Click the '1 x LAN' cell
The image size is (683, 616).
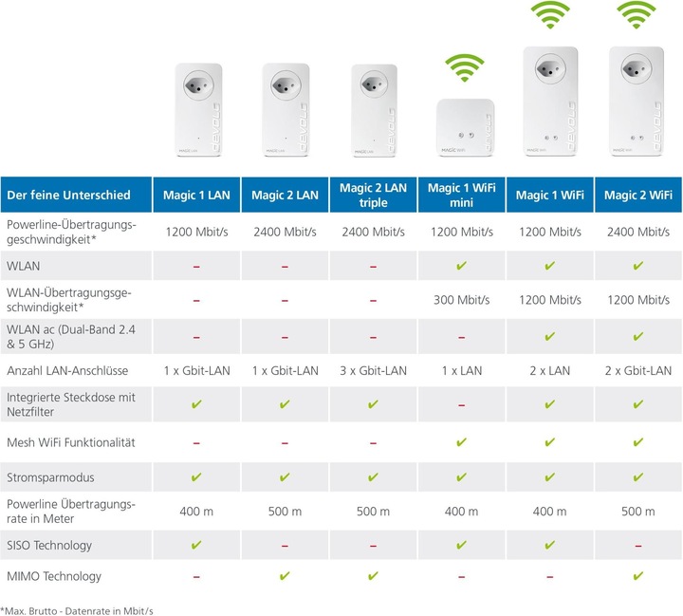click(x=461, y=370)
